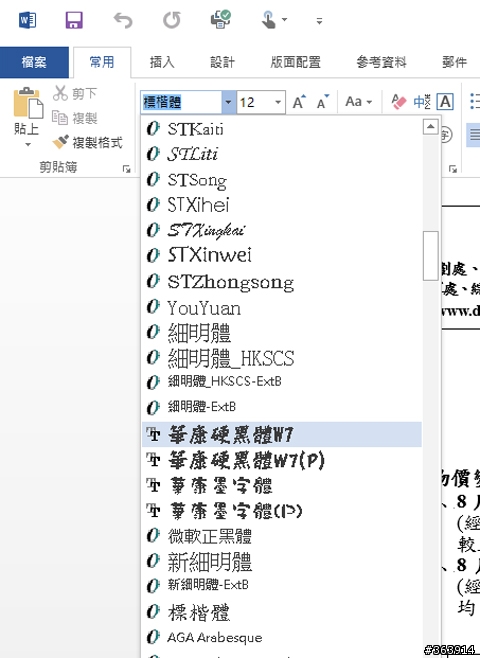The image size is (480, 658).
Task: Decrease font size with shrink icon
Action: click(x=323, y=102)
